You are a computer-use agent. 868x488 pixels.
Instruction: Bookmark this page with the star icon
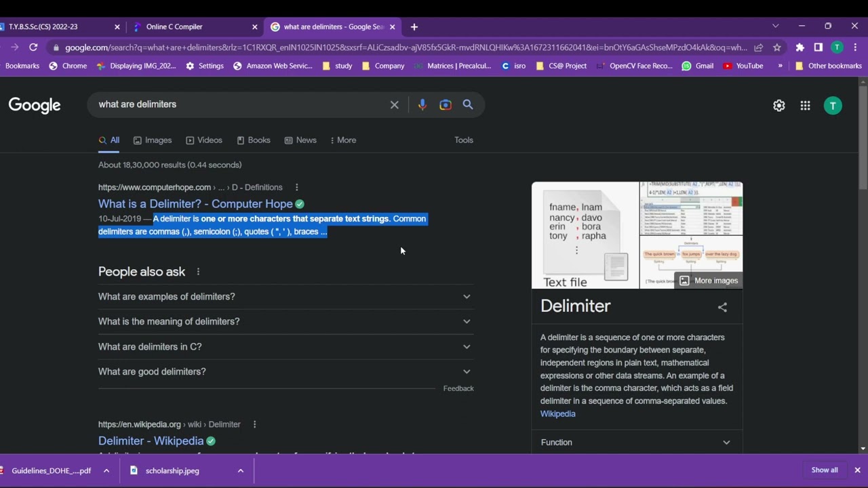[777, 47]
